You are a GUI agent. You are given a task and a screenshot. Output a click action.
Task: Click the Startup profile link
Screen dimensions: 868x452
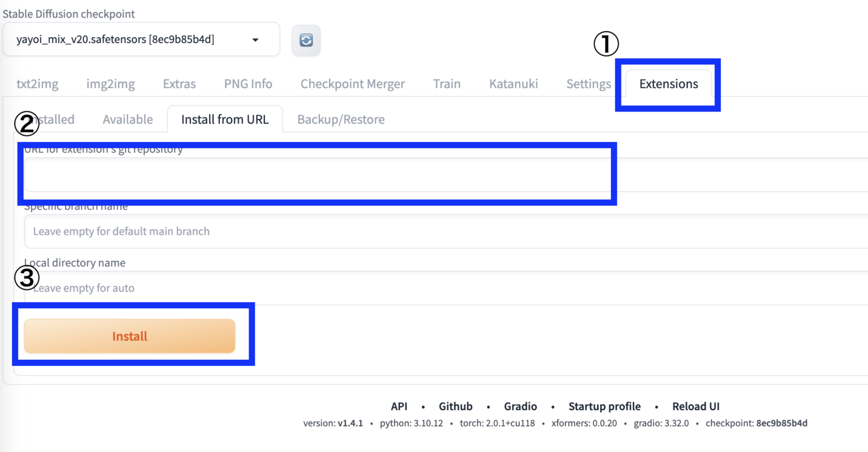point(604,406)
